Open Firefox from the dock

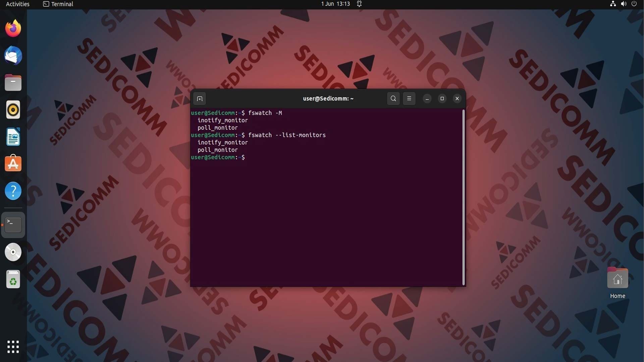[13, 28]
